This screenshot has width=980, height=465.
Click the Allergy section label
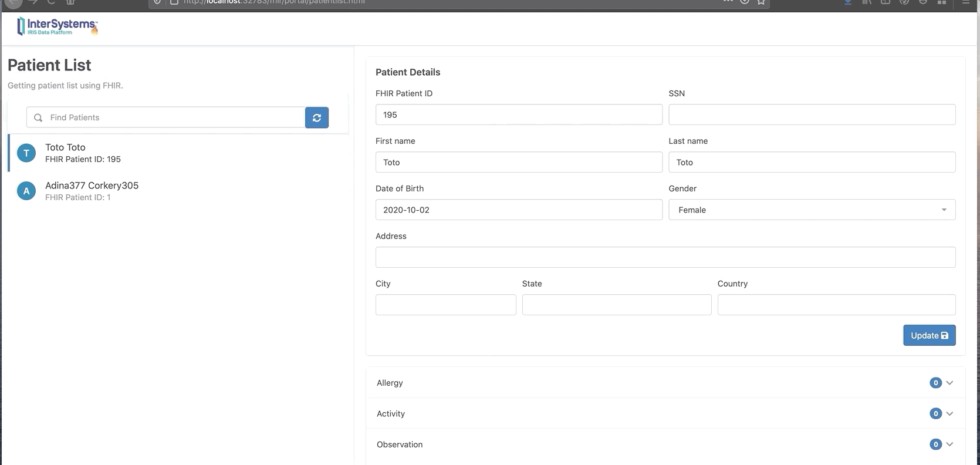(x=390, y=383)
